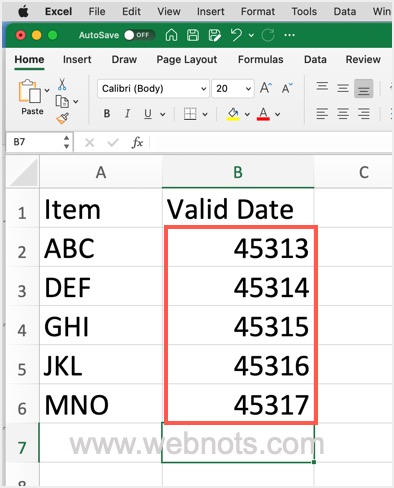Expand the Paste options arrow
394x488 pixels.
click(x=47, y=90)
